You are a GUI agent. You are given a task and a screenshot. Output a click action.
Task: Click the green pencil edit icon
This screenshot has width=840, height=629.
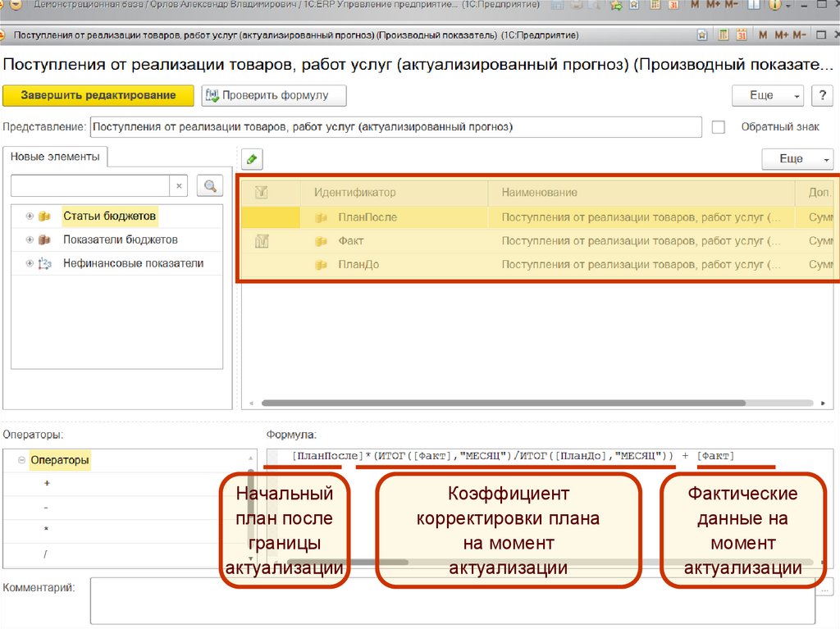[x=252, y=159]
